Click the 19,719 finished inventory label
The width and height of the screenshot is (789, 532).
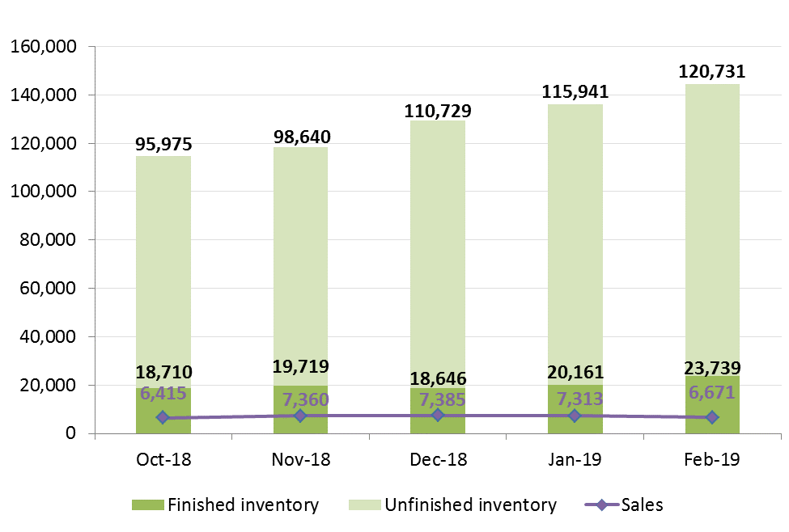point(300,367)
